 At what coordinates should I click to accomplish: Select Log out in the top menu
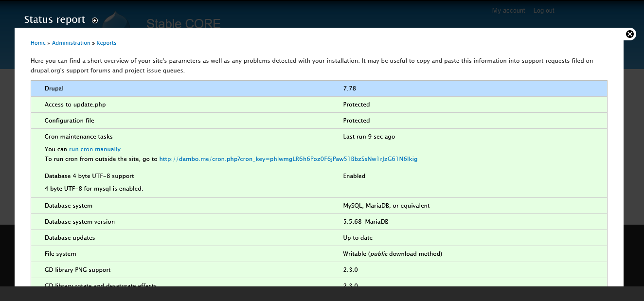coord(543,11)
